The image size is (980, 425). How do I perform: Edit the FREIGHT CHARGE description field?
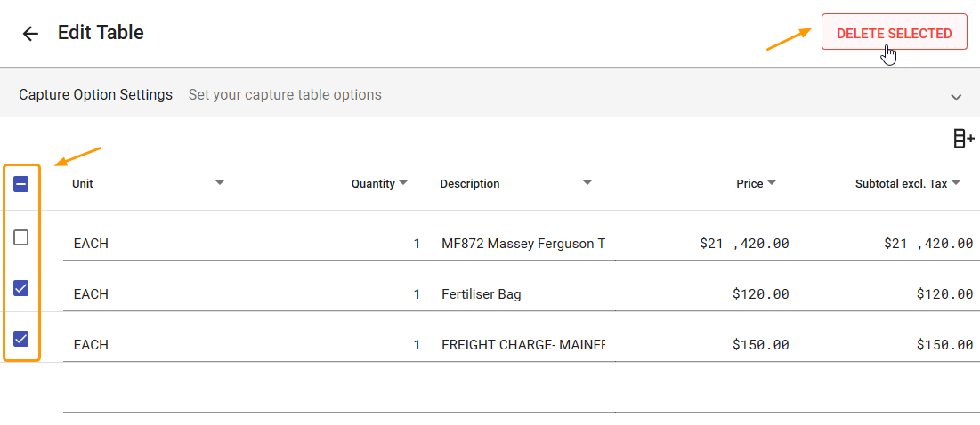point(523,345)
